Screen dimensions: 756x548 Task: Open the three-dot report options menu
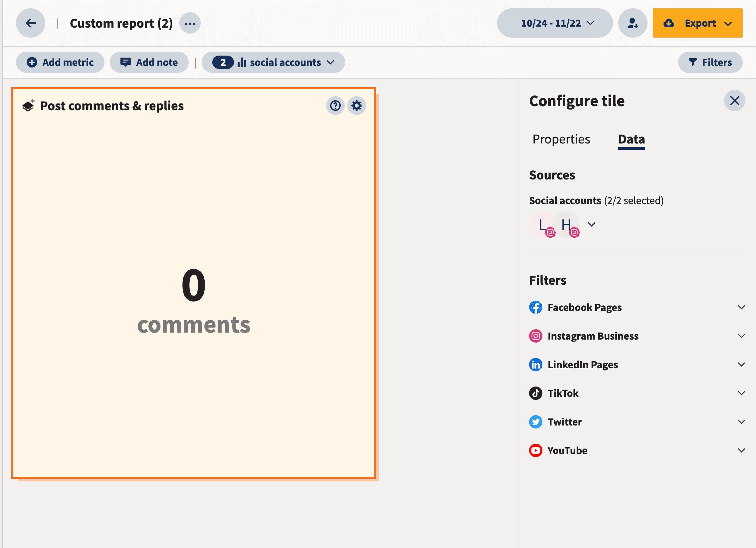tap(190, 23)
